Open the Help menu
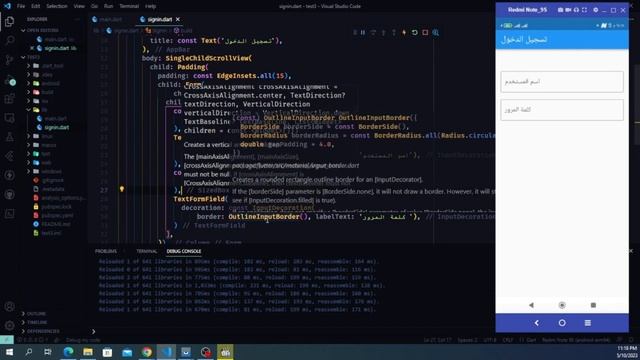The image size is (640, 360). (151, 6)
